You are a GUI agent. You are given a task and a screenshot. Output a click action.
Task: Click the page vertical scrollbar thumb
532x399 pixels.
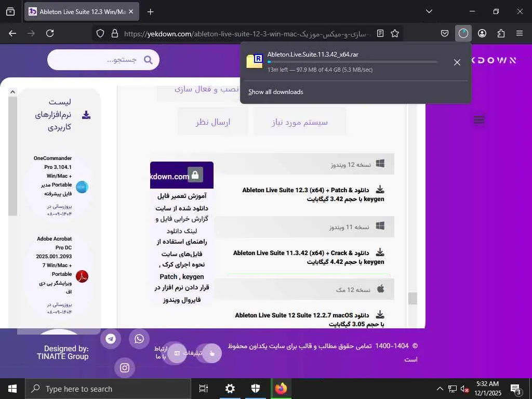coord(412,298)
